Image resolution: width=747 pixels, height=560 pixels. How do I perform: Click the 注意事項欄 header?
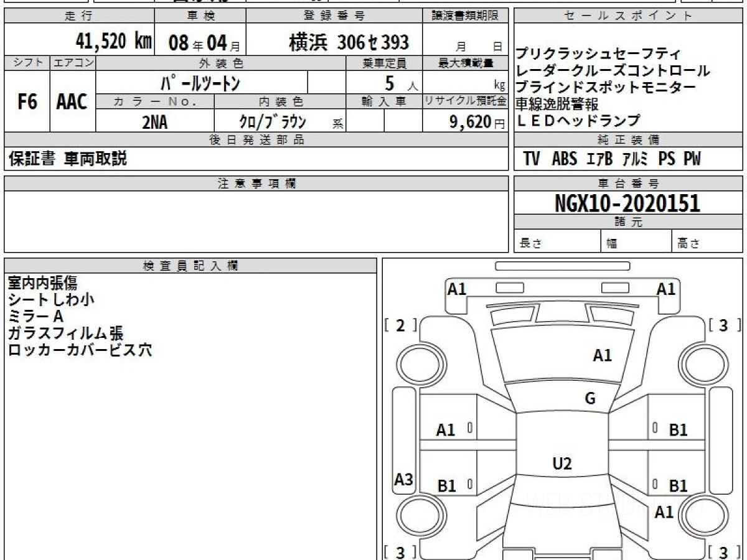pos(256,184)
